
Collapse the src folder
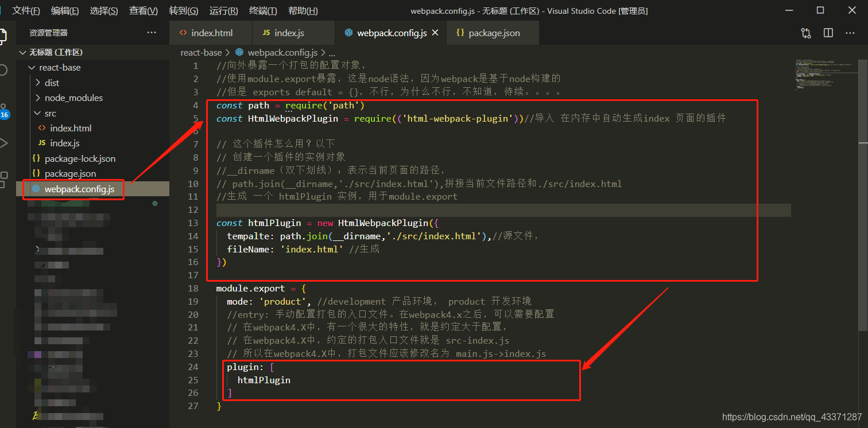[x=92, y=113]
